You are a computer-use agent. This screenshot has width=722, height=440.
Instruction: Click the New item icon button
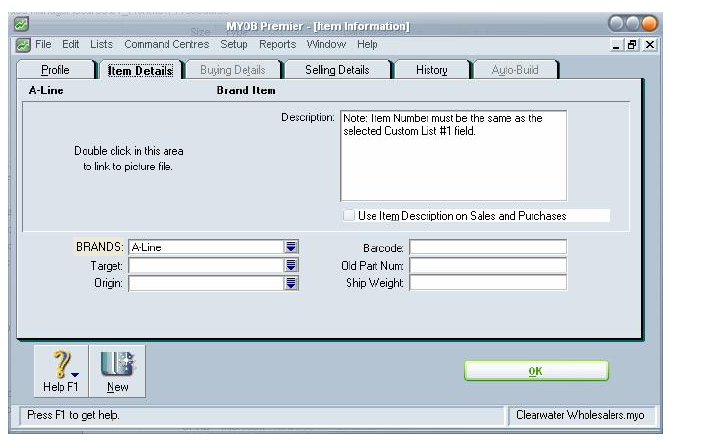coord(117,371)
